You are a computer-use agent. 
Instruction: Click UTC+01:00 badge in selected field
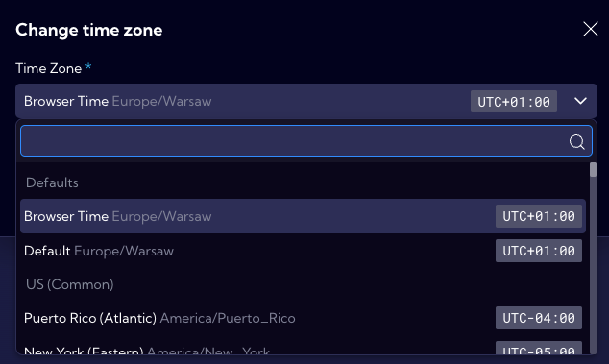pyautogui.click(x=514, y=102)
